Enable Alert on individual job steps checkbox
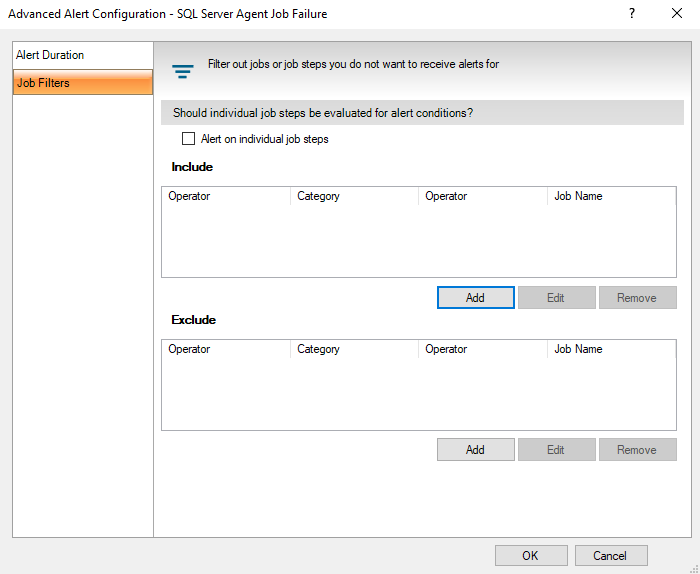This screenshot has width=700, height=574. (188, 139)
